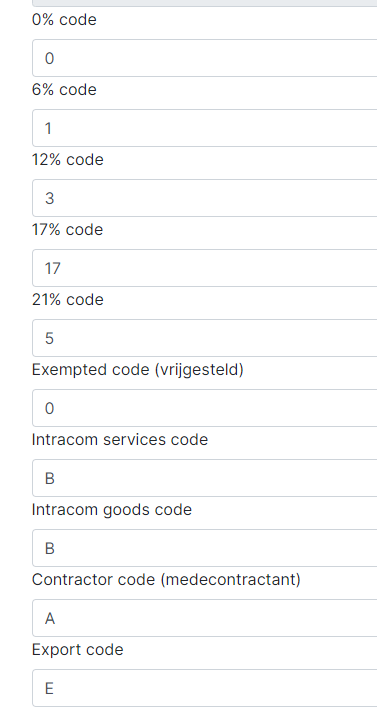Click the 0% code input field
This screenshot has height=714, width=377.
(204, 58)
